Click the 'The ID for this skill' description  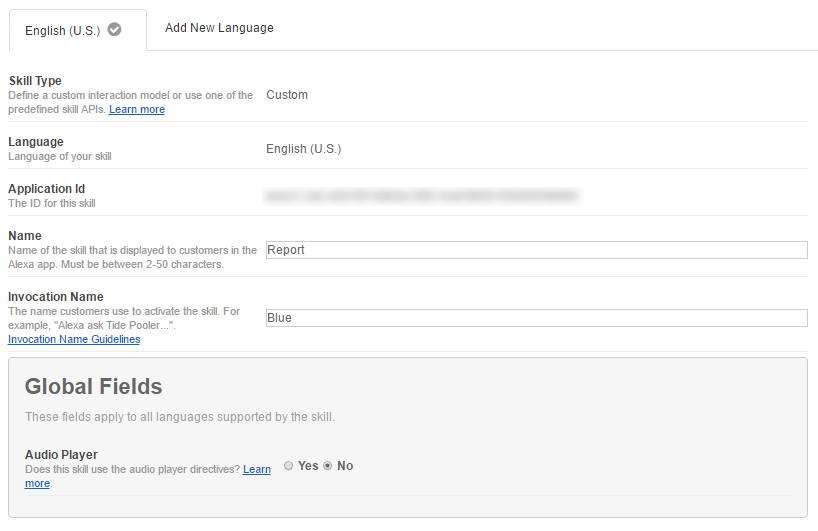click(52, 203)
